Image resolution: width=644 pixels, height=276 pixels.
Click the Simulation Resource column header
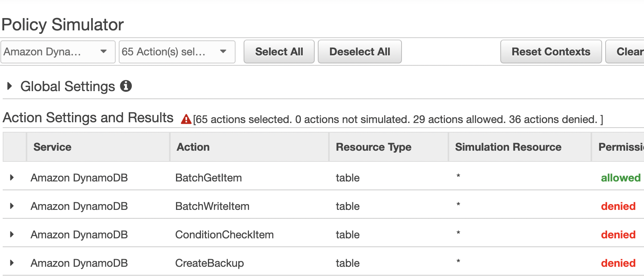[508, 147]
